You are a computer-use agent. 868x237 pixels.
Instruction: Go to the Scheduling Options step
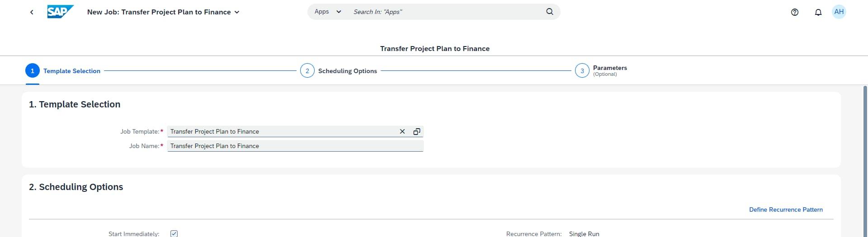coord(347,71)
